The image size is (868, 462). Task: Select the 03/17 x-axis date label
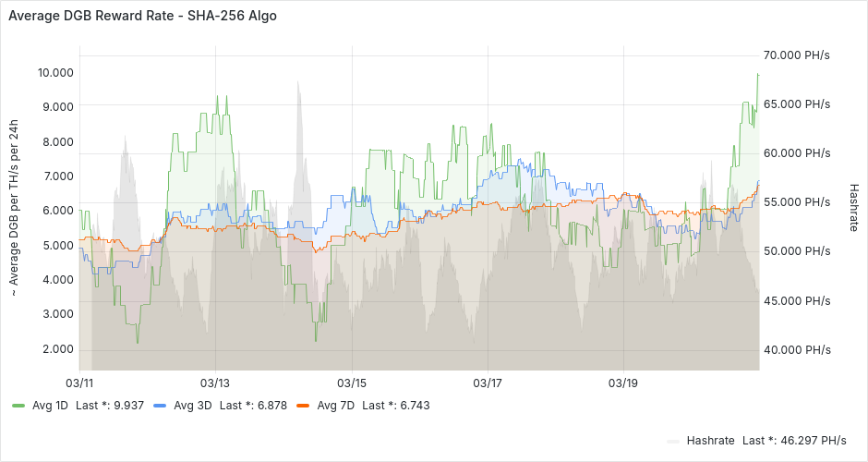pyautogui.click(x=488, y=383)
